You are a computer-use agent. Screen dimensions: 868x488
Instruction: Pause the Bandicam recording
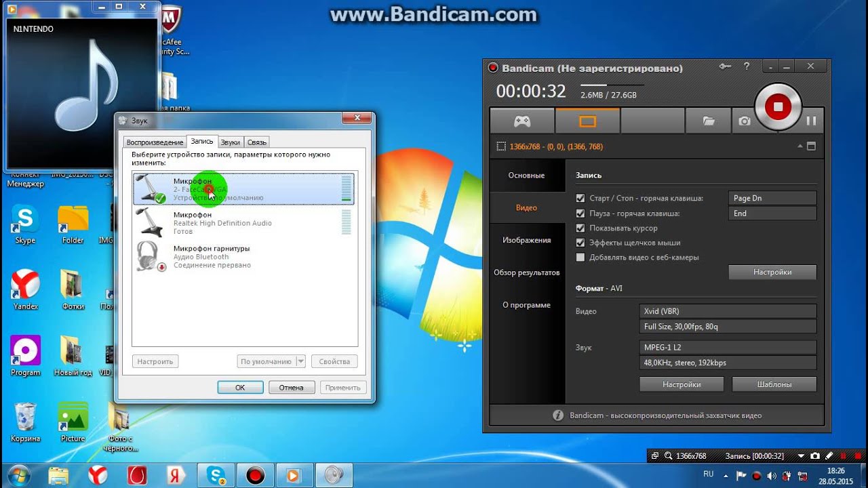pos(811,121)
